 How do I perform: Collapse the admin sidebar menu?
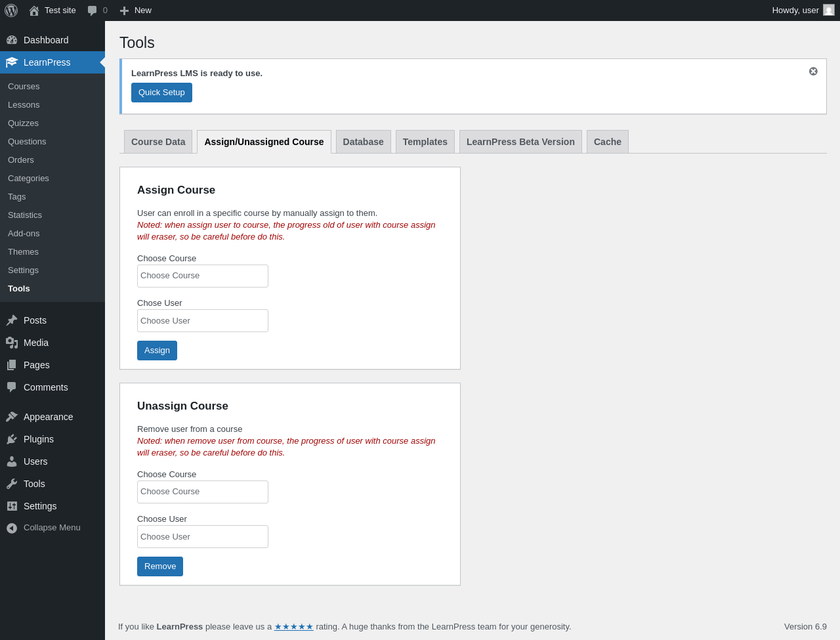coord(12,528)
